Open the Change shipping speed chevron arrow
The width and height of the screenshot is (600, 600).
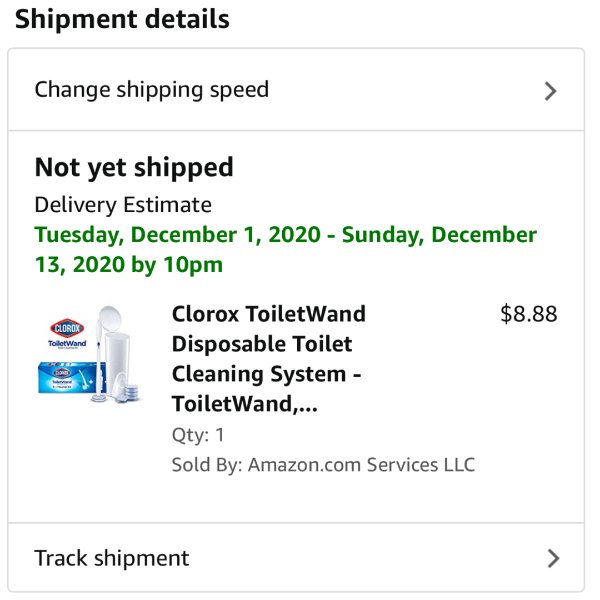(x=550, y=91)
